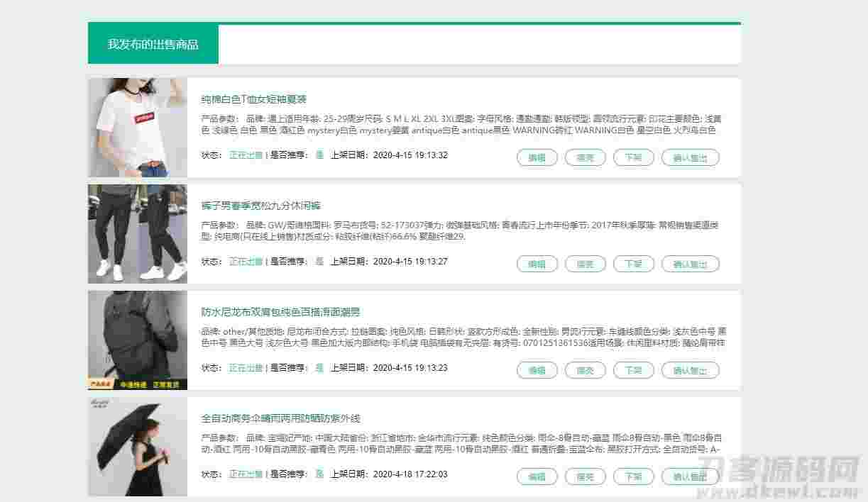Click 正在出售 status of the pants listing

(x=246, y=262)
